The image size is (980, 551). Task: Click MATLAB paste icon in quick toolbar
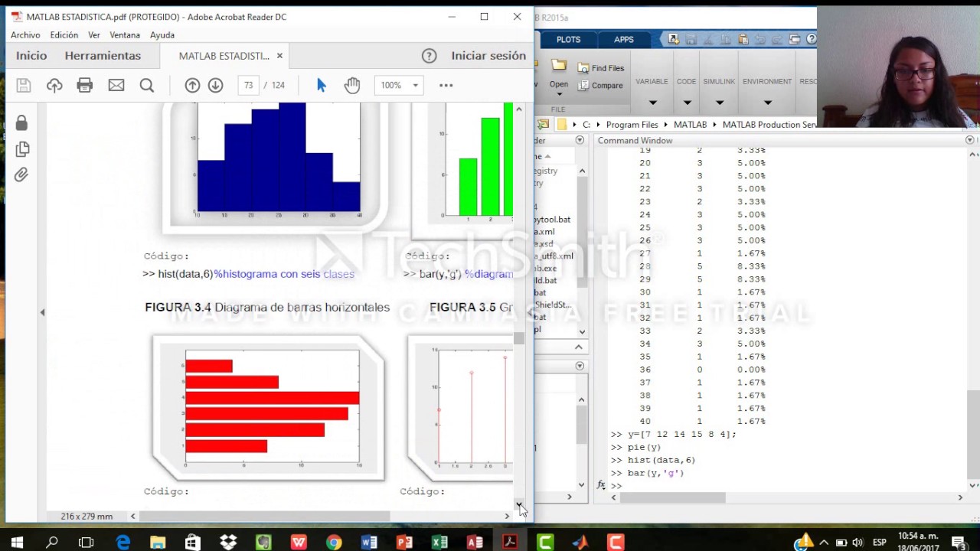click(743, 39)
